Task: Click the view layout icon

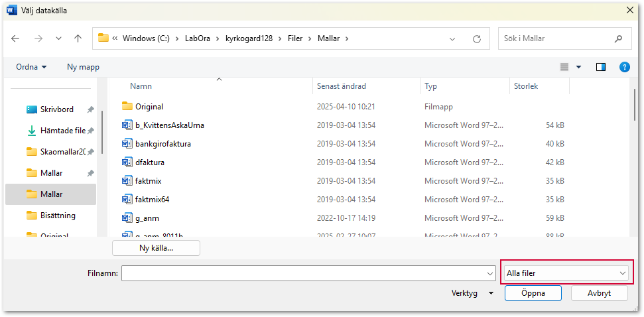Action: coord(564,67)
